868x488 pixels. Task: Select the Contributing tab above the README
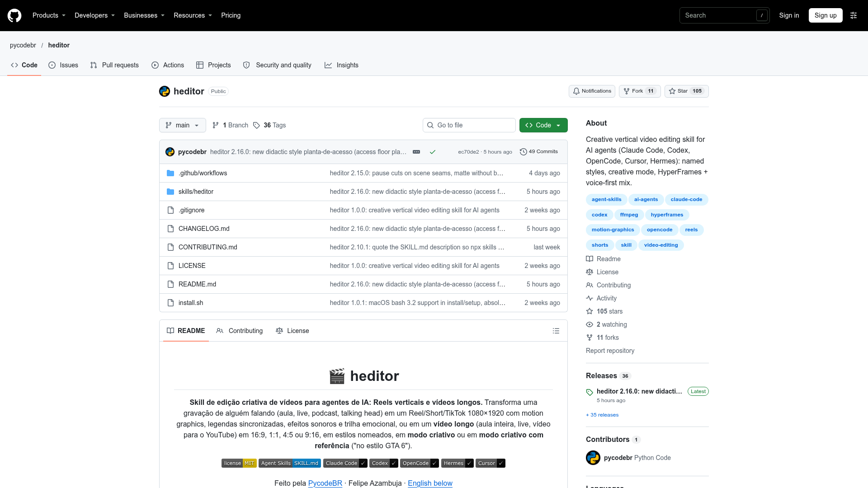pos(240,331)
